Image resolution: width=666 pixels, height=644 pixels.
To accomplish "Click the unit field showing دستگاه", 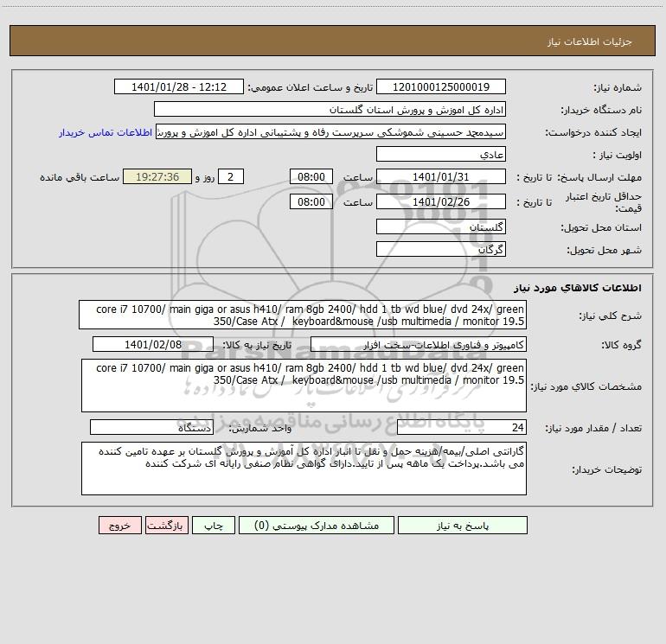I will tap(151, 427).
